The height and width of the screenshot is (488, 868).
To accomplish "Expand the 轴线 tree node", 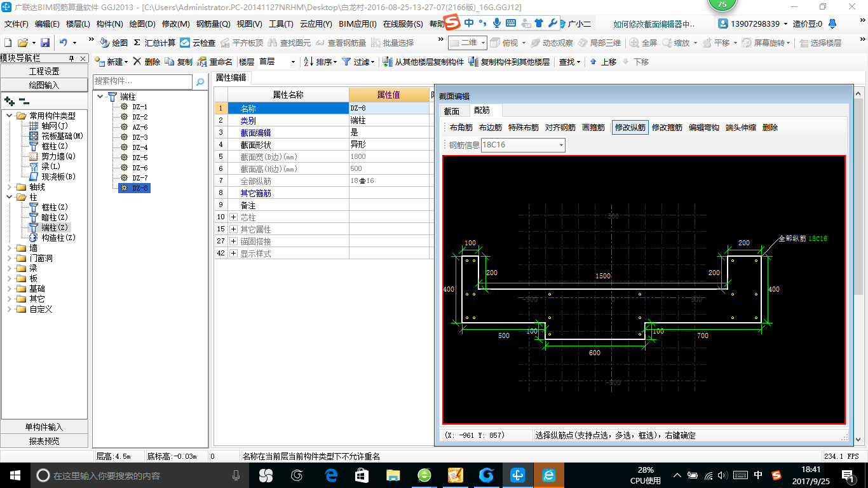I will [10, 187].
